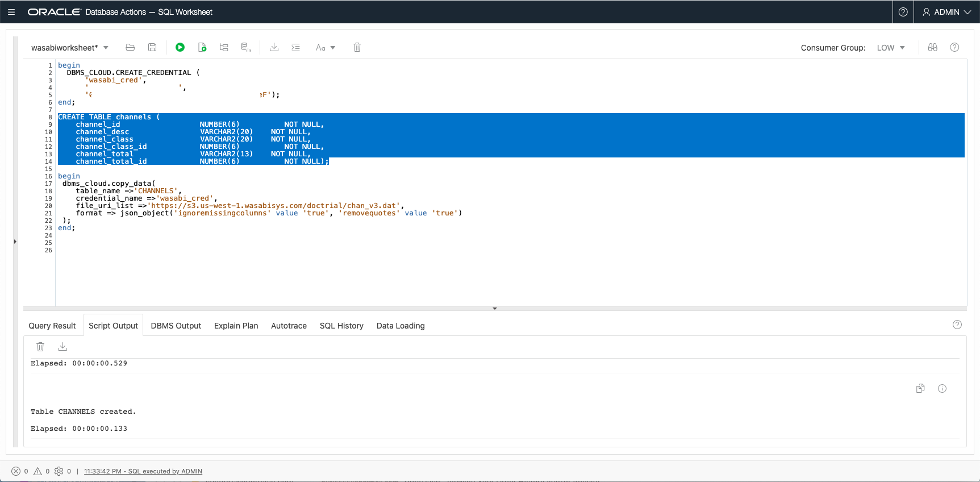Click the Run Script icon
Viewport: 980px width, 482px height.
click(202, 47)
